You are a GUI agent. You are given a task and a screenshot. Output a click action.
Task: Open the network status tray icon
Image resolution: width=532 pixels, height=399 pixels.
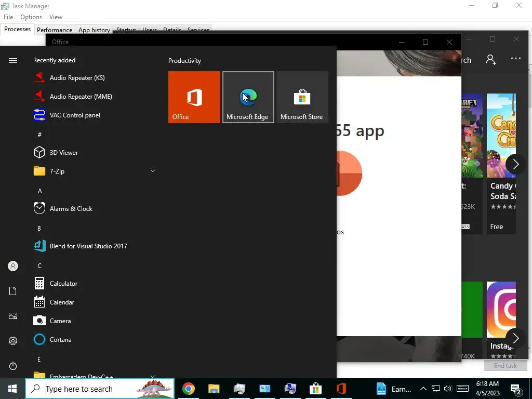pos(436,389)
